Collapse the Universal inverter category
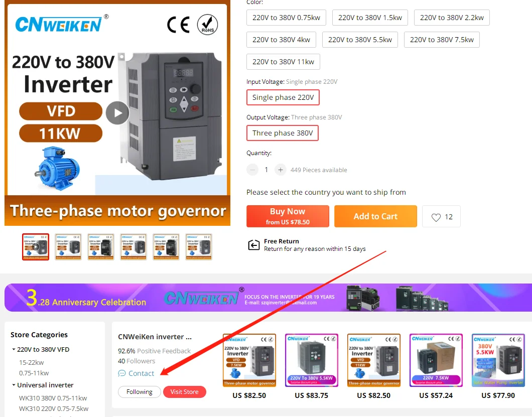The image size is (532, 417). click(x=14, y=385)
